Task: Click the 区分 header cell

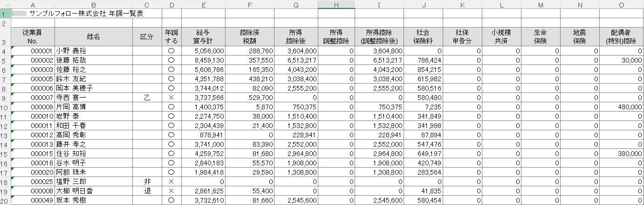Action: point(147,37)
